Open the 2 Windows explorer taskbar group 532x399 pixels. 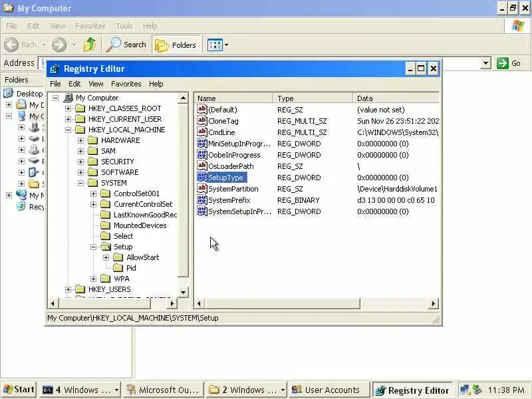(247, 390)
